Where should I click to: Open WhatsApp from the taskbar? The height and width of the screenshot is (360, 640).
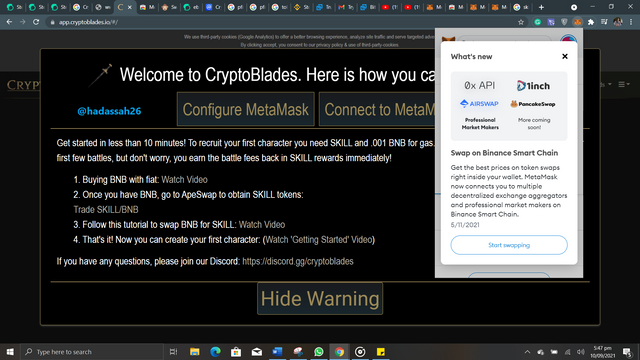[319, 351]
